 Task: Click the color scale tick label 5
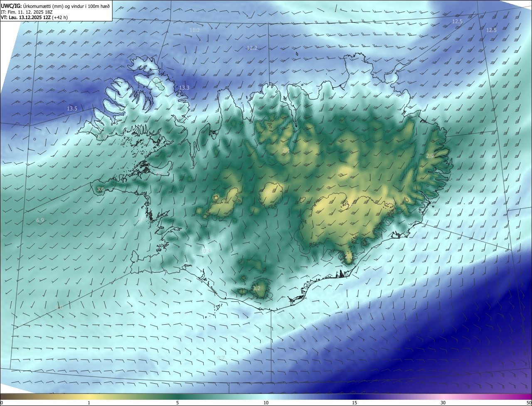click(x=177, y=403)
